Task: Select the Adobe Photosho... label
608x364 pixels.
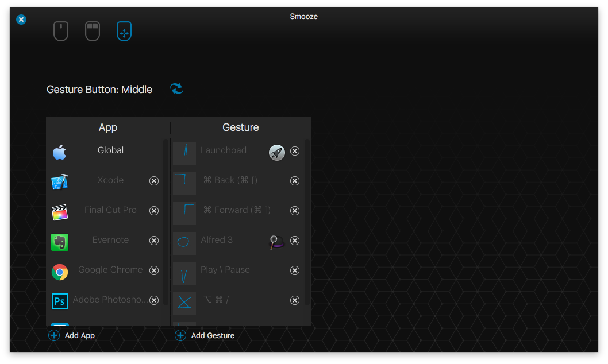Action: point(110,300)
